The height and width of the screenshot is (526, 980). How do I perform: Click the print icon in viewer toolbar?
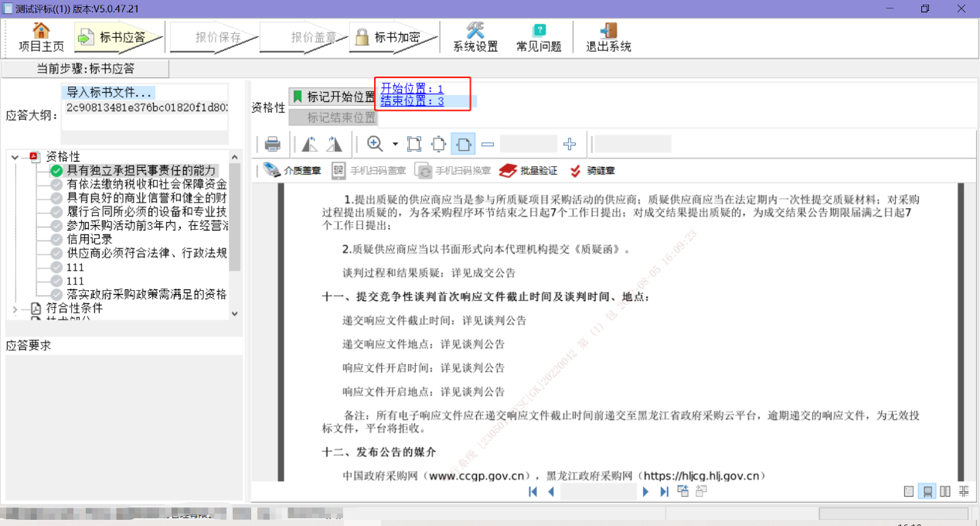tap(272, 144)
